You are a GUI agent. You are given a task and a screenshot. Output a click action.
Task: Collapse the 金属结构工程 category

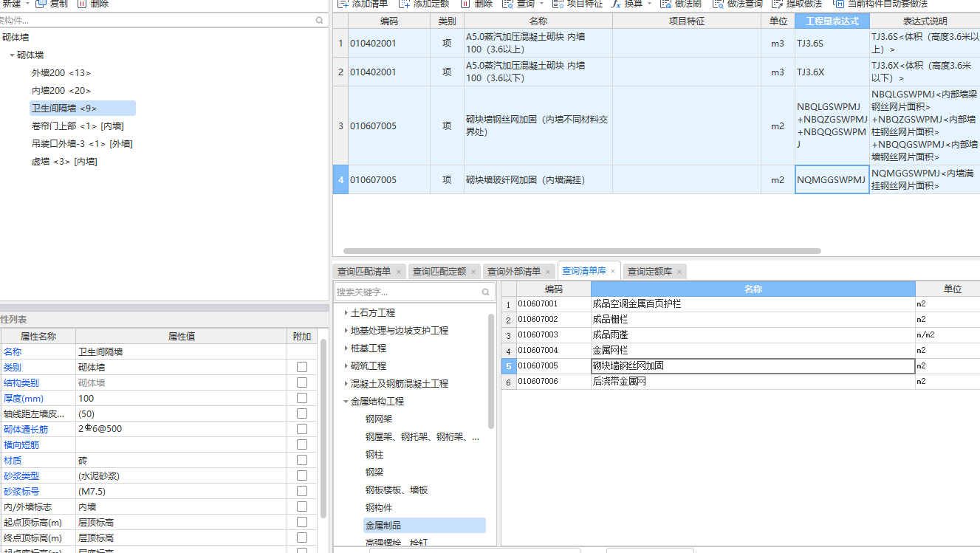click(x=346, y=402)
